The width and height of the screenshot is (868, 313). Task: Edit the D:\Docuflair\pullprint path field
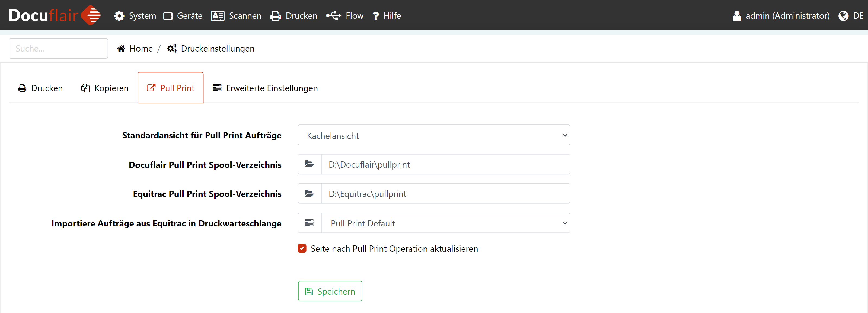point(446,164)
